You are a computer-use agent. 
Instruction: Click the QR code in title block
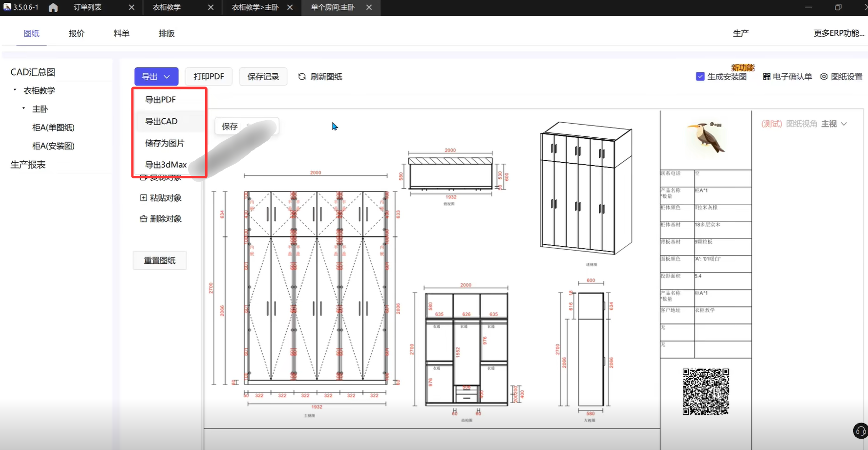705,392
